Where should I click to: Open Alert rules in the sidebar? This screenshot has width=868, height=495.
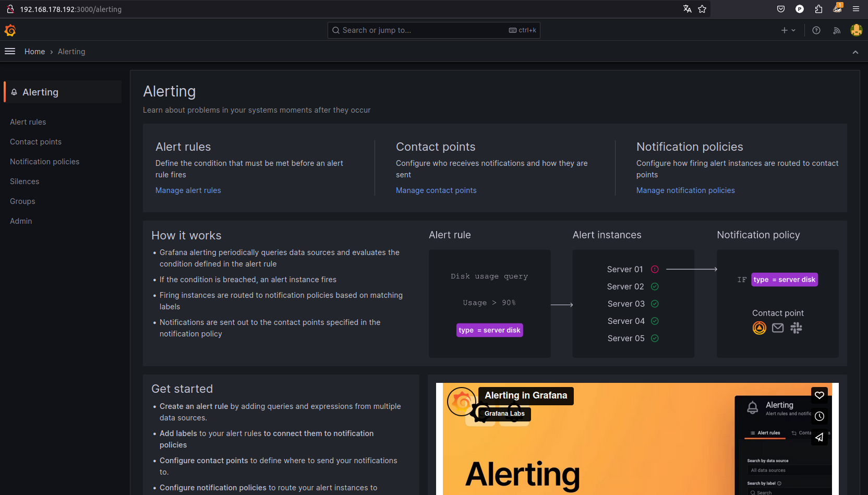click(28, 122)
